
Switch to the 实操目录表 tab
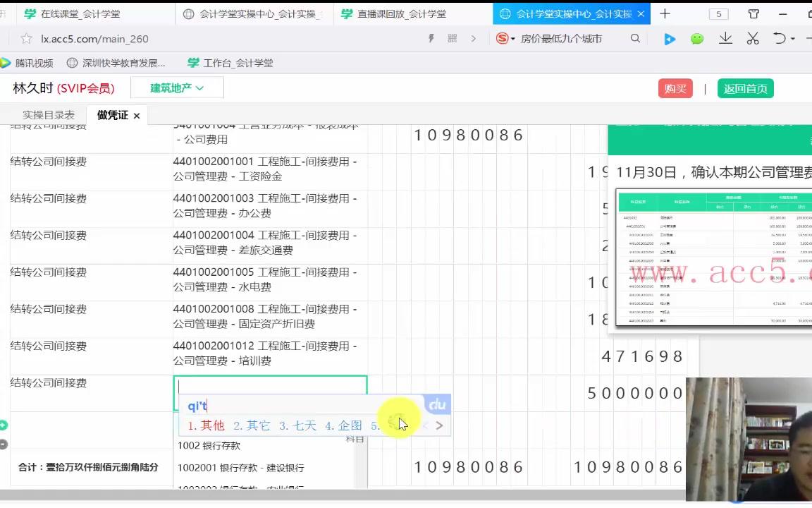[x=48, y=115]
